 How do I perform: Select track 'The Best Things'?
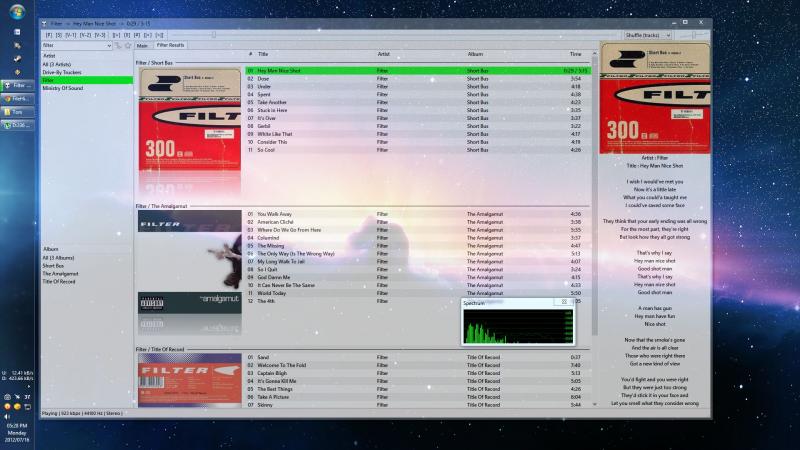[x=417, y=389]
